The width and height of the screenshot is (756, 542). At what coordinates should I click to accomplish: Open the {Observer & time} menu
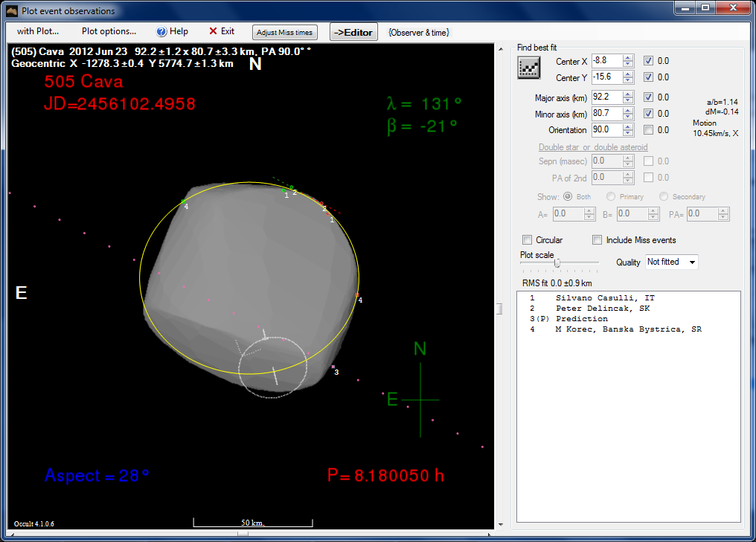(418, 32)
